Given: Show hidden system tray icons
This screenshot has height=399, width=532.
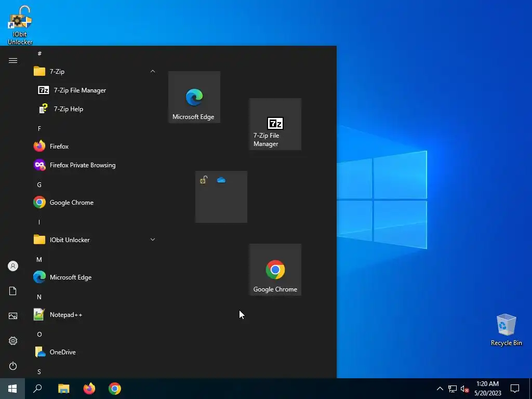Looking at the screenshot, I should click(440, 389).
